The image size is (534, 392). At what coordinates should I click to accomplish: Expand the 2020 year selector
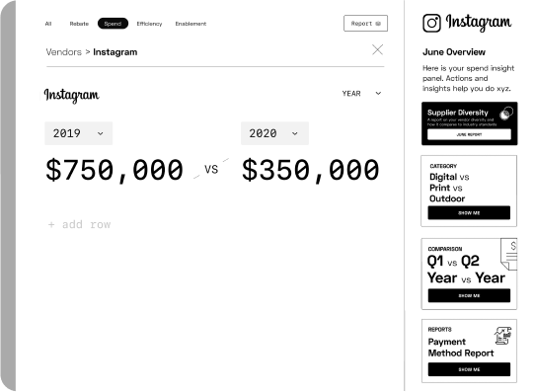point(274,133)
